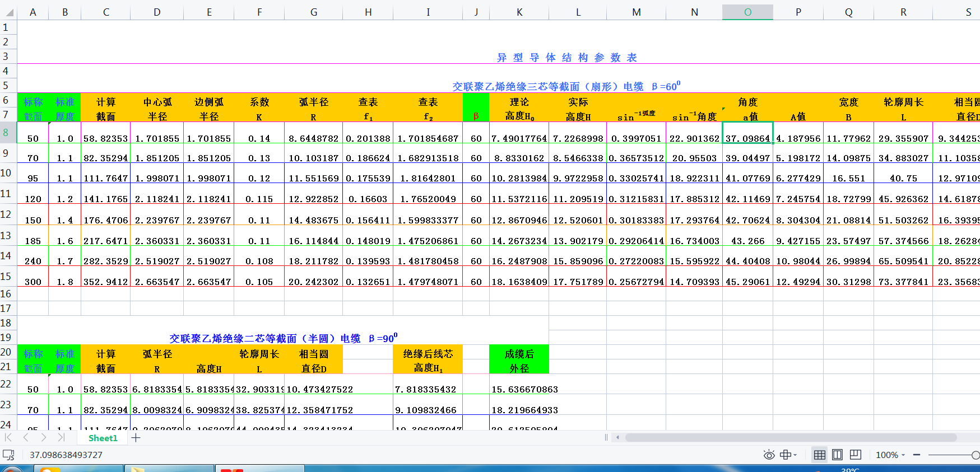Image resolution: width=980 pixels, height=472 pixels.
Task: Click the status bar macro icon
Action: point(8,455)
